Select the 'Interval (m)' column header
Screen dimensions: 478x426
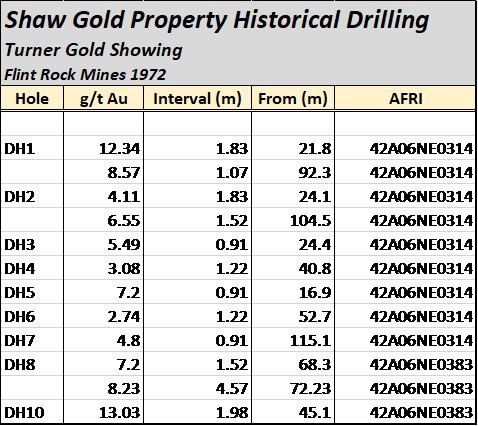click(197, 99)
